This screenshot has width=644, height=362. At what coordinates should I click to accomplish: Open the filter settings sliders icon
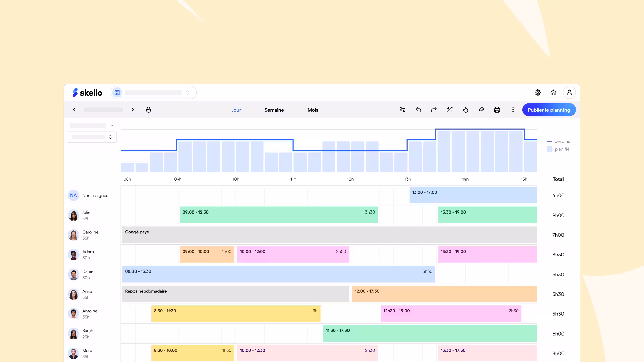(x=402, y=110)
